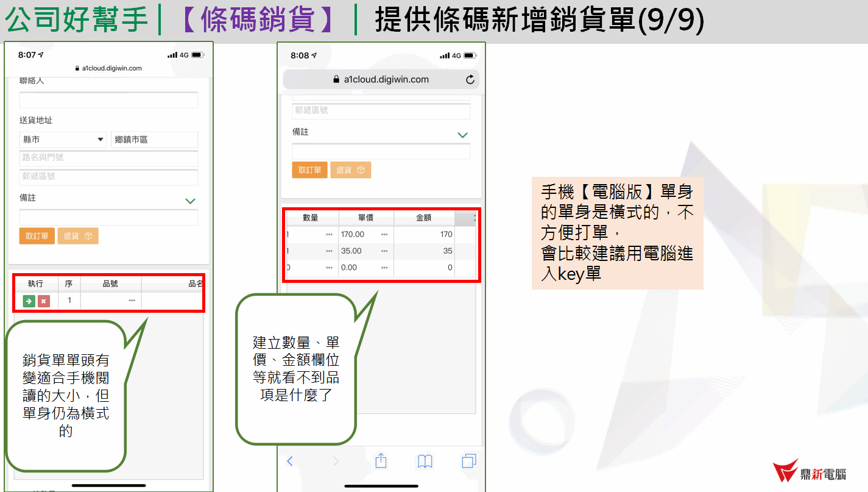Select the 金額 column header
The height and width of the screenshot is (492, 868).
click(x=424, y=218)
